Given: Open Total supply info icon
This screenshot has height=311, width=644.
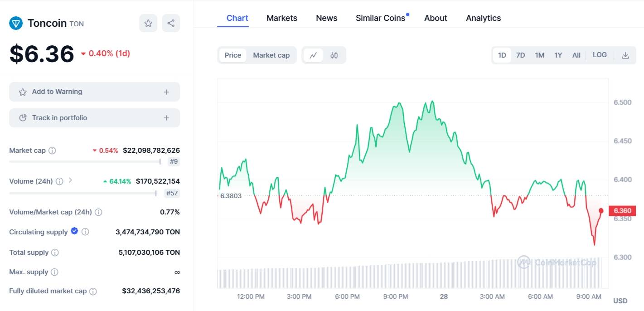Looking at the screenshot, I should (55, 253).
